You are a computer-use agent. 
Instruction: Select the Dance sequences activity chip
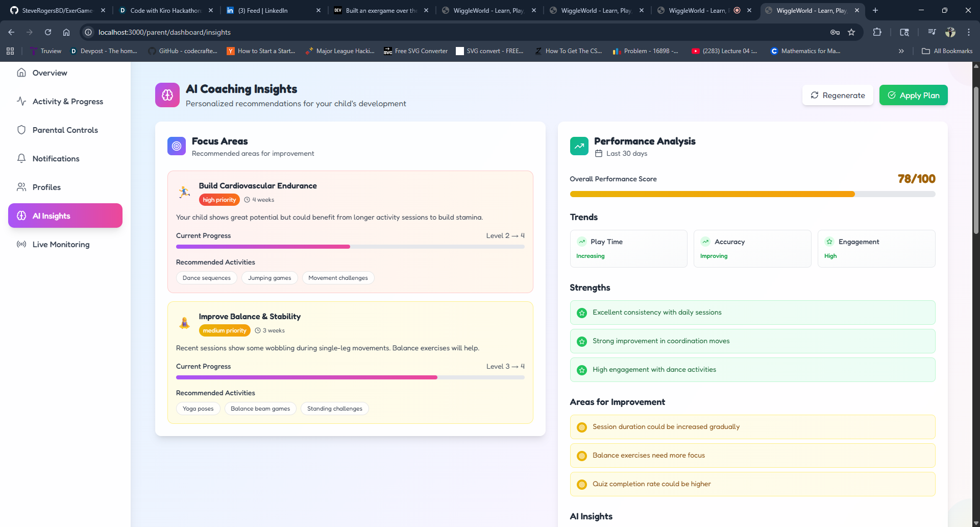pyautogui.click(x=207, y=278)
